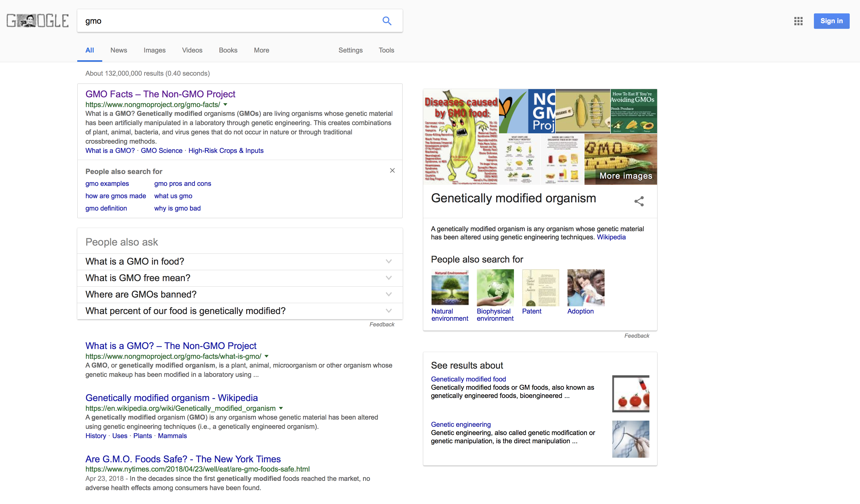Open the Natural environment thumbnail
This screenshot has width=860, height=504.
[x=450, y=287]
